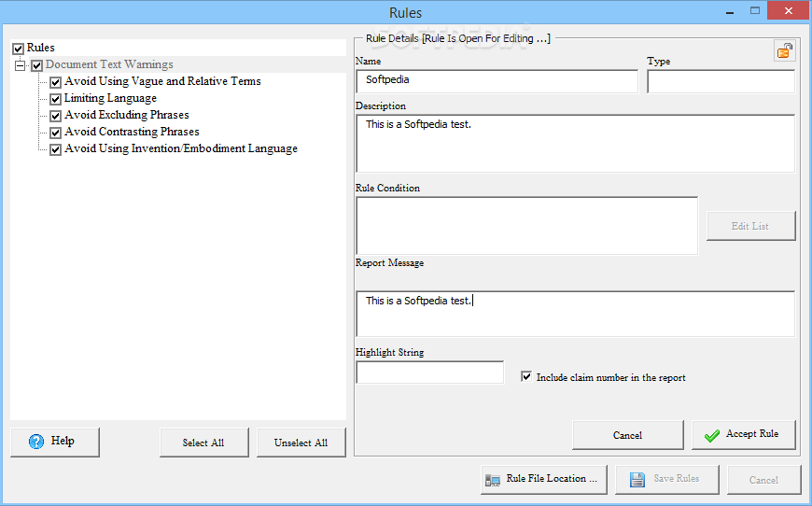This screenshot has height=506, width=812.
Task: Click the Report Message text box
Action: pos(575,314)
